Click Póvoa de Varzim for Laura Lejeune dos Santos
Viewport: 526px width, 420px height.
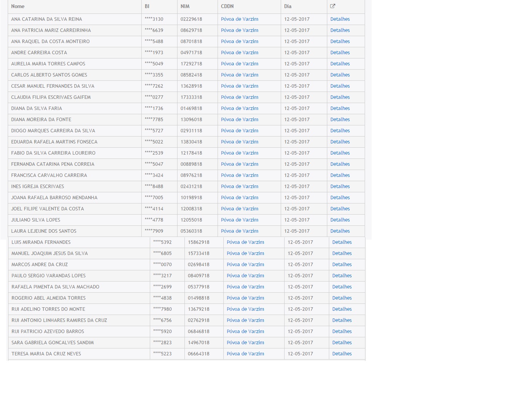240,231
